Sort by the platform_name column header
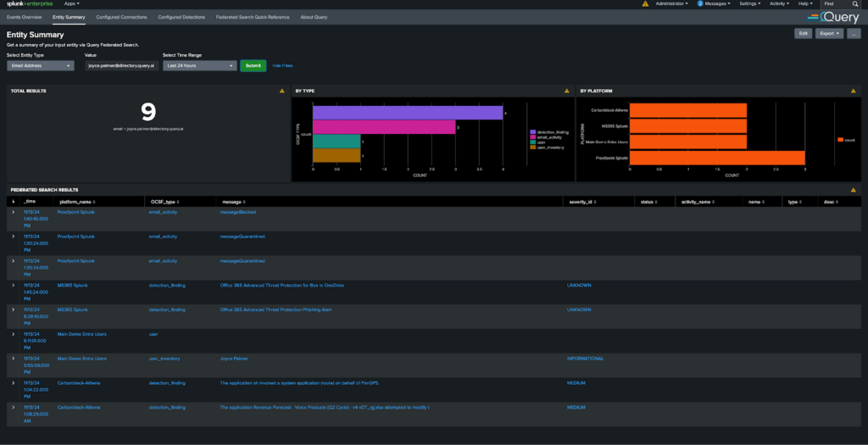 (x=78, y=202)
